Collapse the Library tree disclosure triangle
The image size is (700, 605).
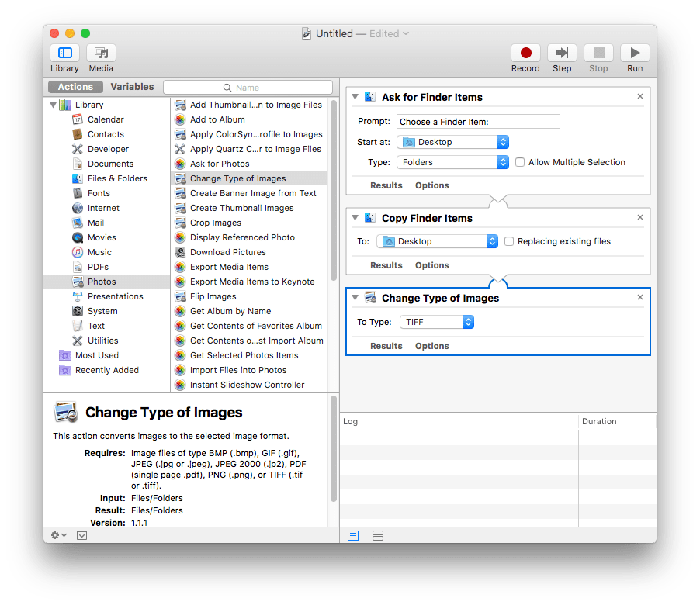pyautogui.click(x=53, y=105)
